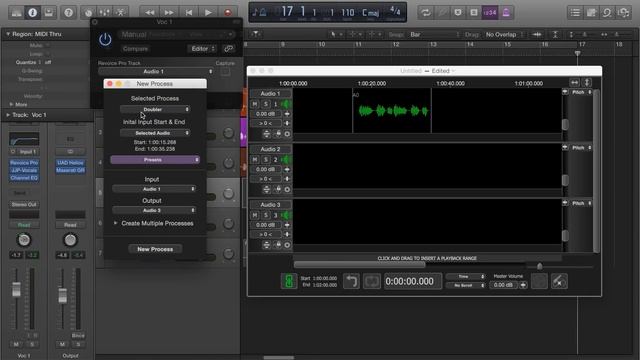The height and width of the screenshot is (360, 640).
Task: Click the Revoice settings wrench icon
Action: [559, 281]
